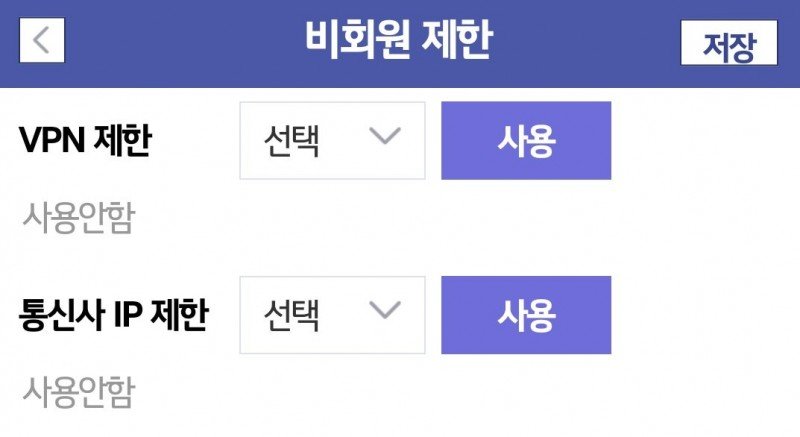Go back using the left arrow icon
The image size is (800, 437).
pyautogui.click(x=42, y=40)
